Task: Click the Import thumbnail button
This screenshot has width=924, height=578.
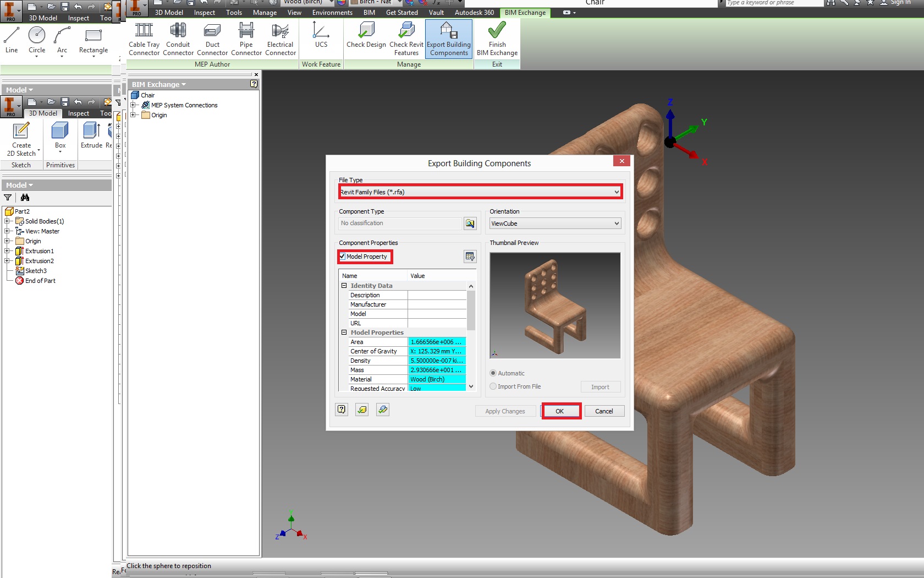Action: (600, 387)
